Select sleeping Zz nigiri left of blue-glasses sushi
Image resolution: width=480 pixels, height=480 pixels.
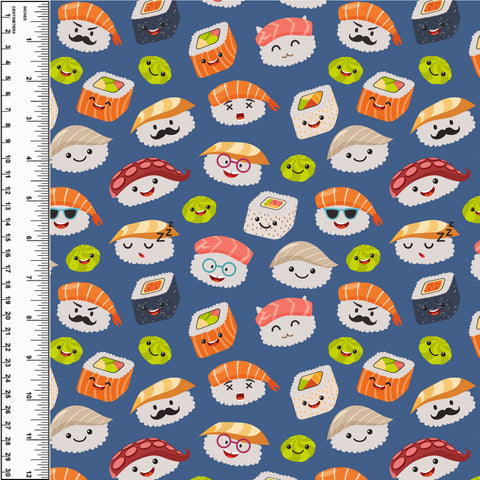click(x=144, y=242)
